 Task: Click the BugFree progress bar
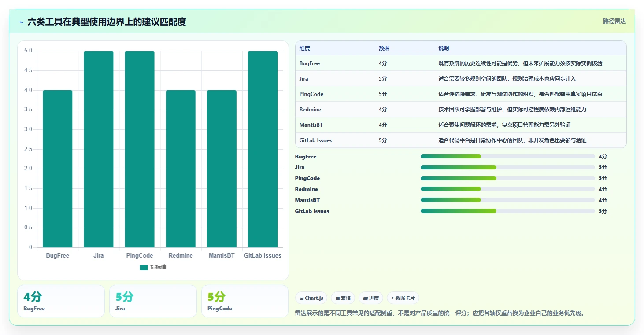click(508, 156)
